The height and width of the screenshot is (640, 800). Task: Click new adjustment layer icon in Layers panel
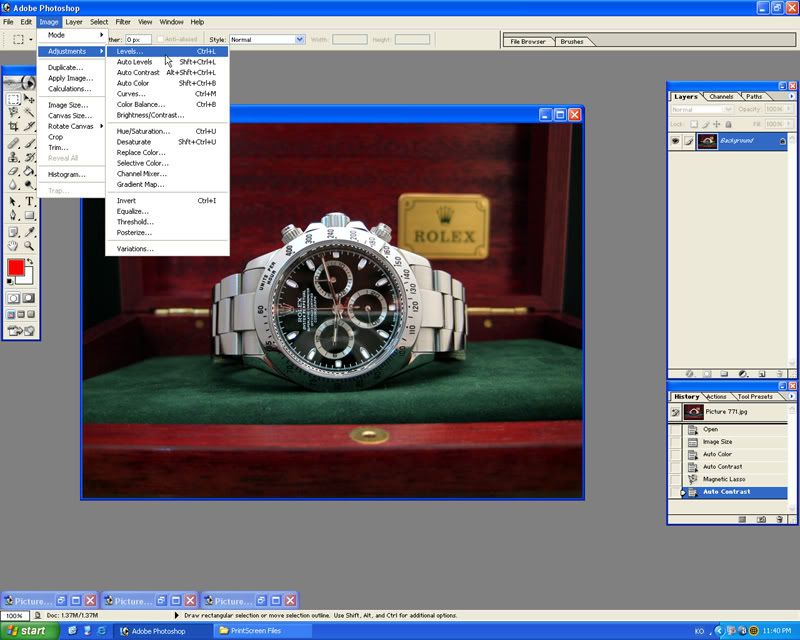pyautogui.click(x=743, y=374)
